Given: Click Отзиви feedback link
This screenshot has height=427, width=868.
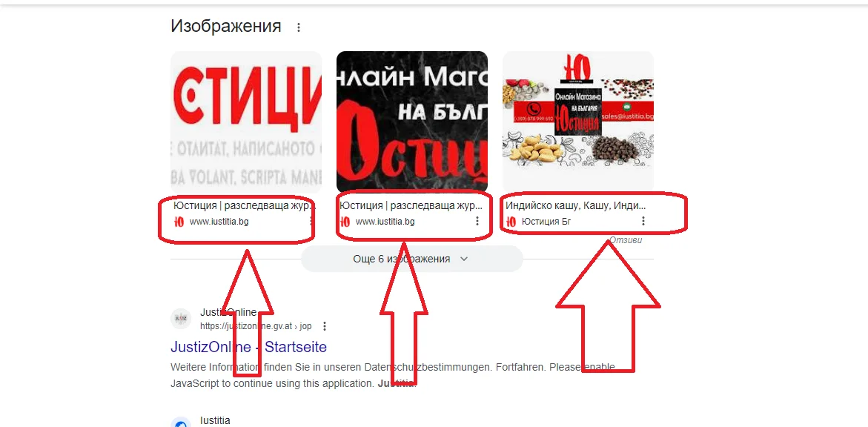Looking at the screenshot, I should (626, 240).
